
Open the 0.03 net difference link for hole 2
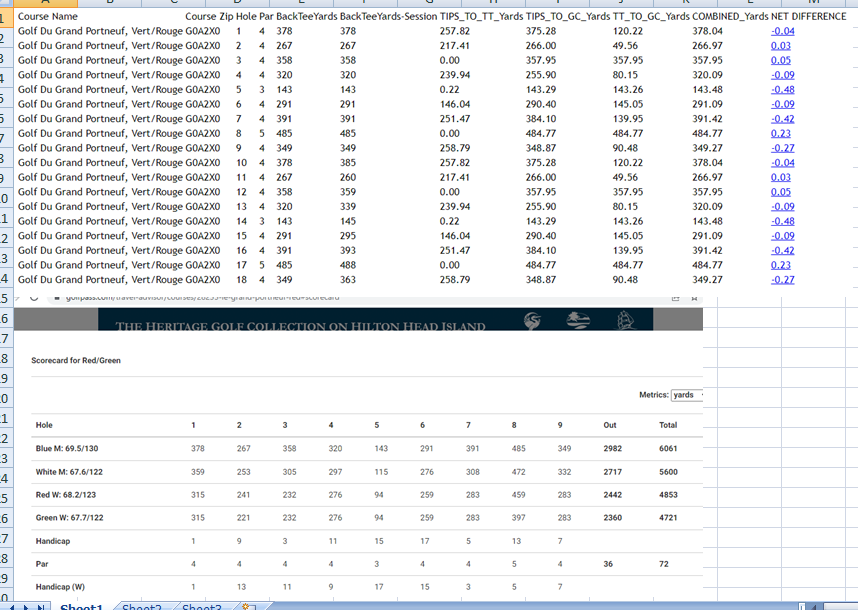point(781,46)
